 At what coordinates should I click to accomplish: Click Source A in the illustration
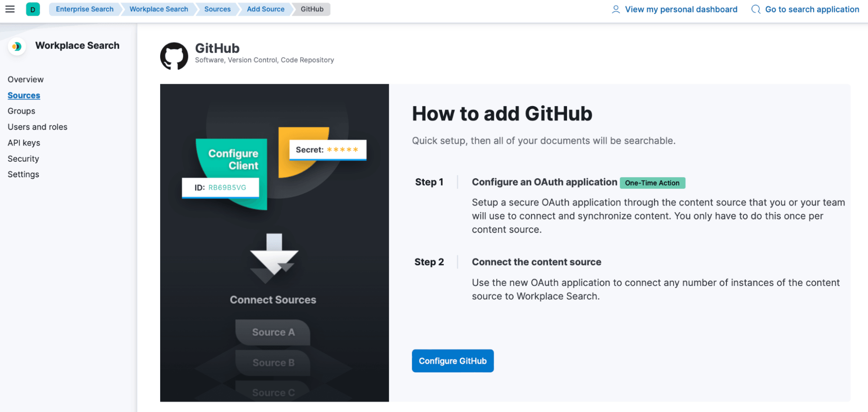point(273,332)
